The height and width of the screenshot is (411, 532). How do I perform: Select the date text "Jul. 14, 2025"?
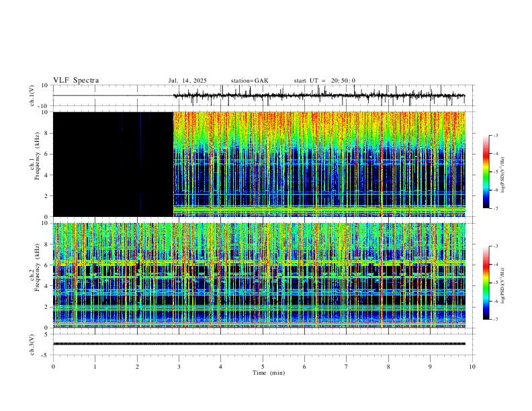[x=187, y=81]
